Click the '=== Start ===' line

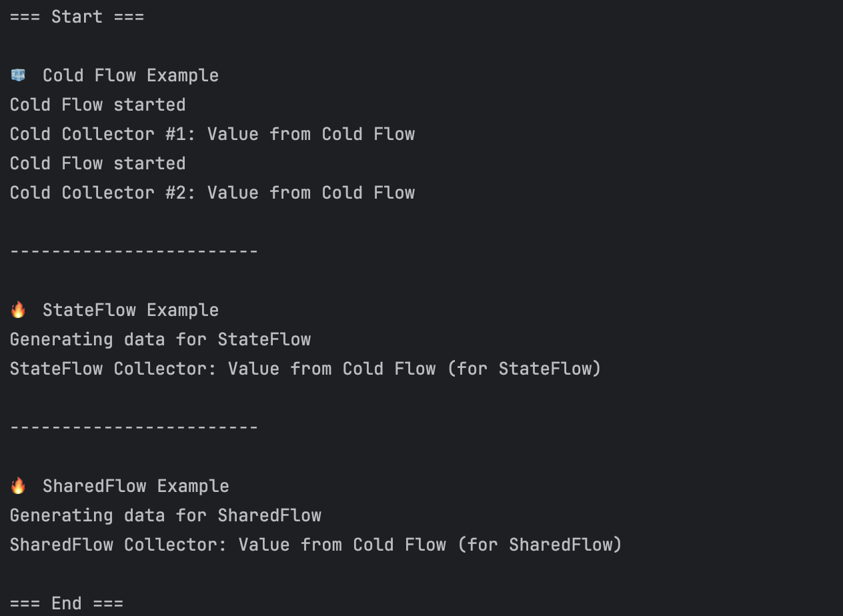(77, 17)
